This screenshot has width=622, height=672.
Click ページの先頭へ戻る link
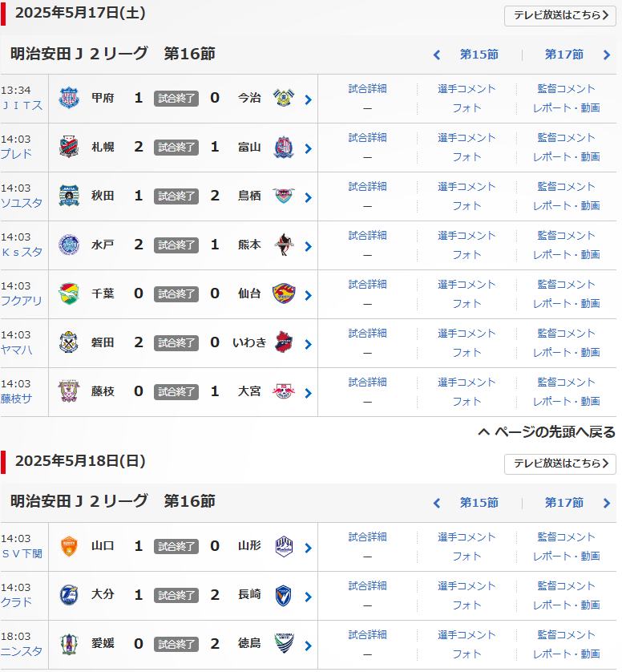coord(547,432)
